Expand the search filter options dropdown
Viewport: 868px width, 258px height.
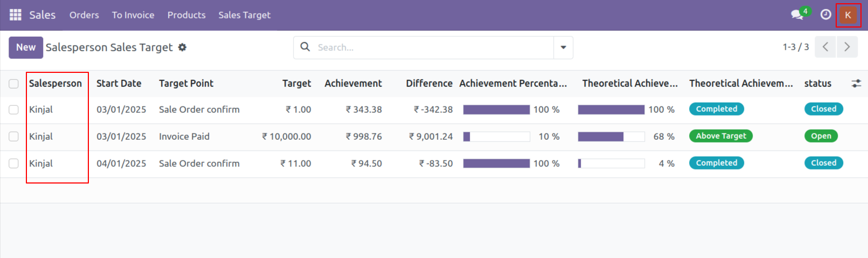563,47
